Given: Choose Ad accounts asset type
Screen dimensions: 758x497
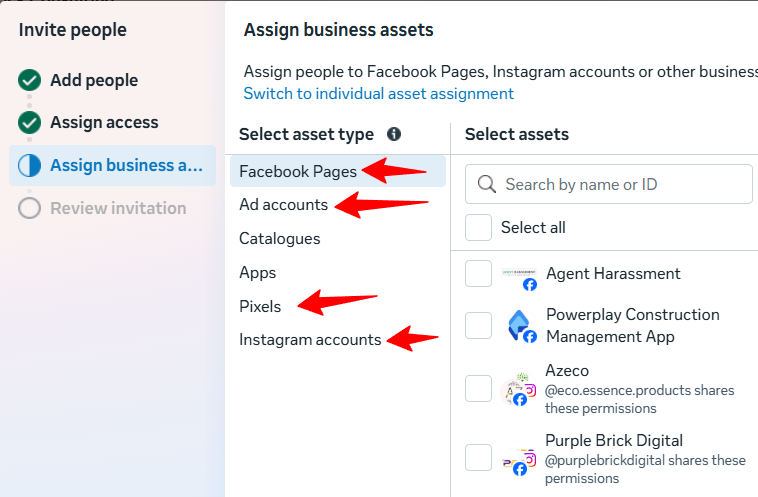Looking at the screenshot, I should tap(283, 204).
